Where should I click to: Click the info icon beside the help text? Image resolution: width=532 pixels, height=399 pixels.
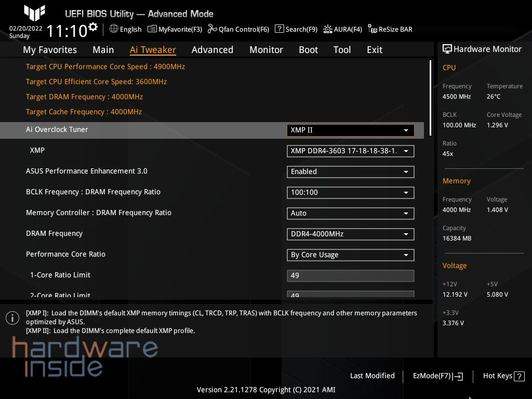[12, 318]
